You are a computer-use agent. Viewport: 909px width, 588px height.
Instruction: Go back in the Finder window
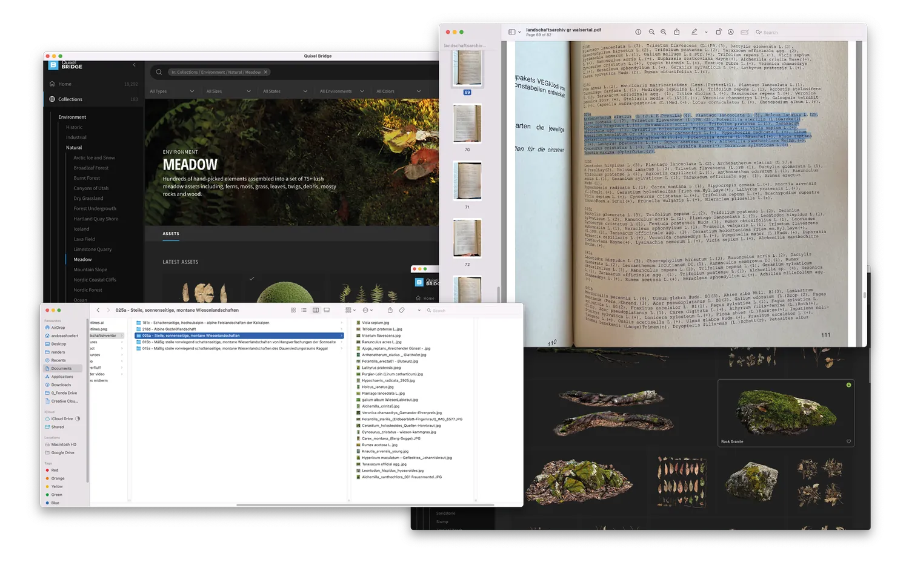click(98, 310)
